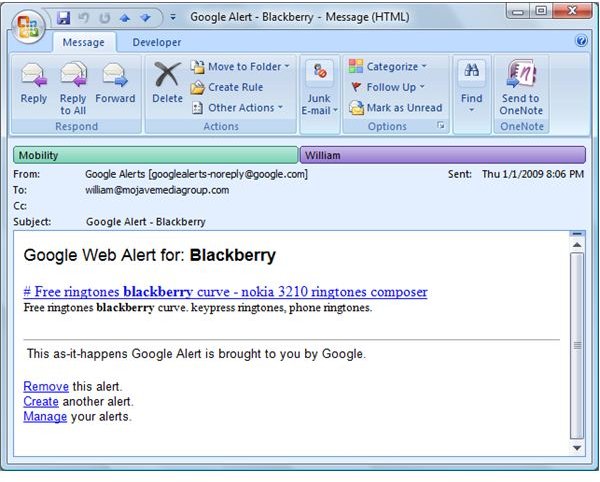The width and height of the screenshot is (600, 482).
Task: Click the scrollbar up arrow
Action: point(577,245)
